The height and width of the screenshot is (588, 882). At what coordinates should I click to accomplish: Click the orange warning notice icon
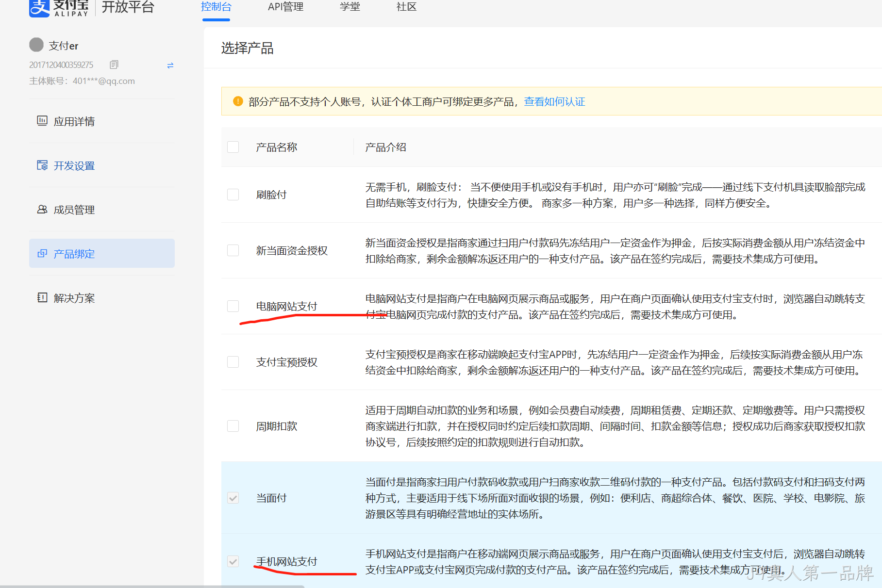[238, 101]
